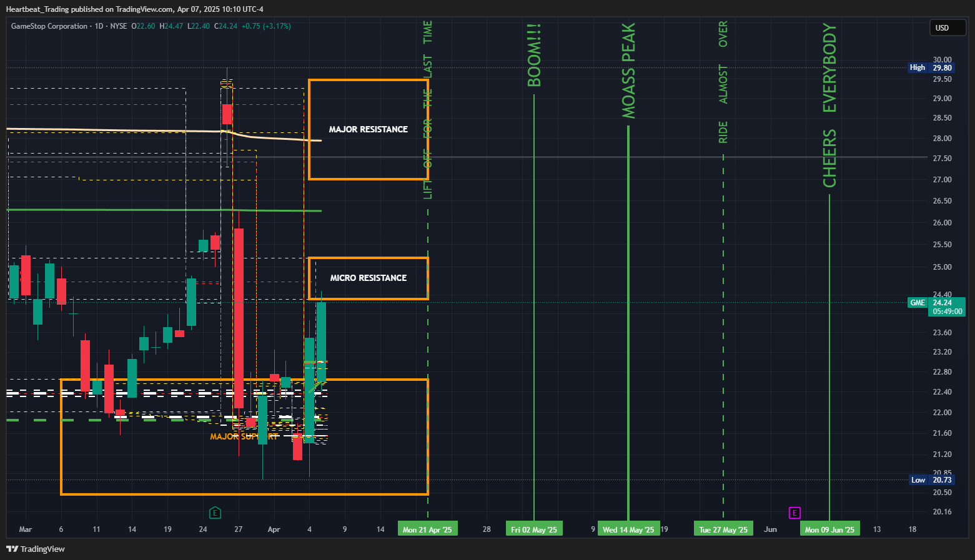The width and height of the screenshot is (975, 560).
Task: Open the USD currency selector
Action: (x=948, y=27)
